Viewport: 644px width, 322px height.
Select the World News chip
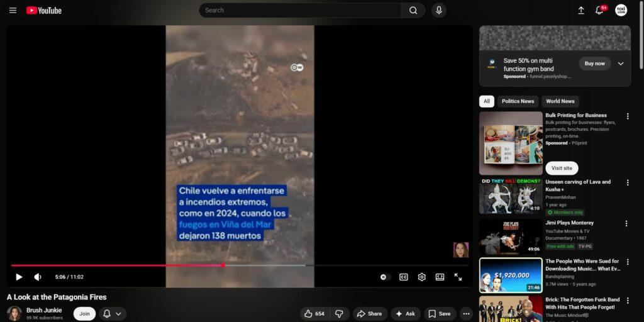tap(560, 101)
